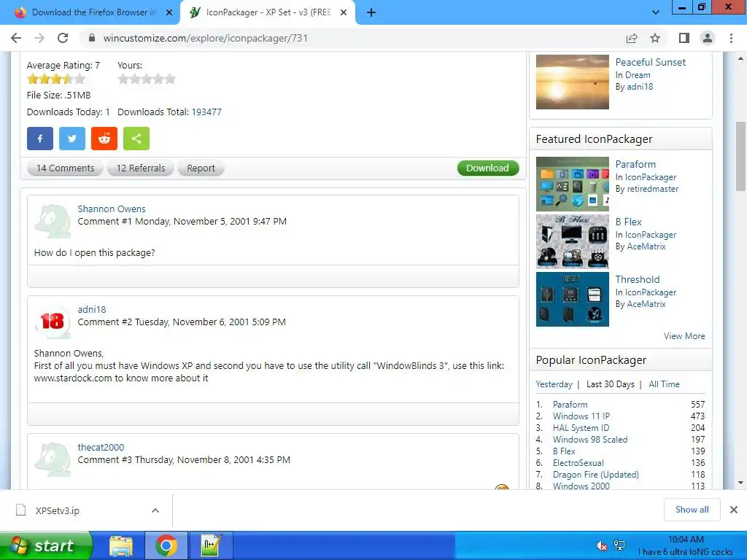Open thecat2000 profile link
747x560 pixels.
[101, 447]
